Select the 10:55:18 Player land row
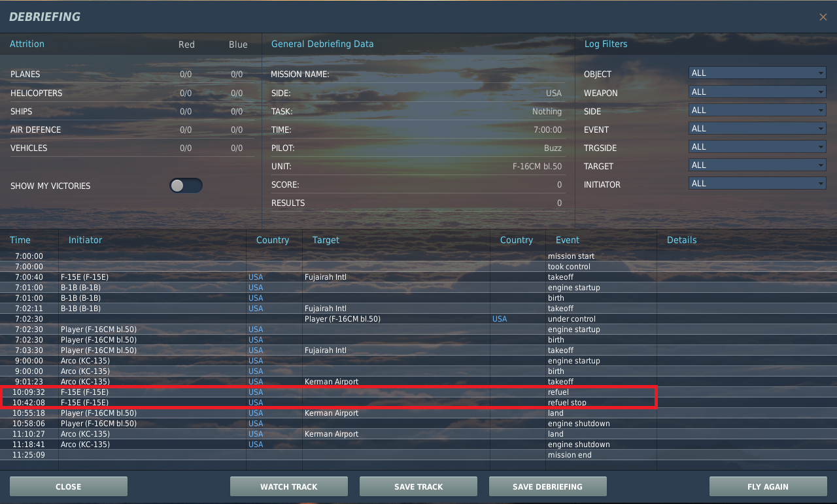Image resolution: width=837 pixels, height=504 pixels. tap(418, 413)
